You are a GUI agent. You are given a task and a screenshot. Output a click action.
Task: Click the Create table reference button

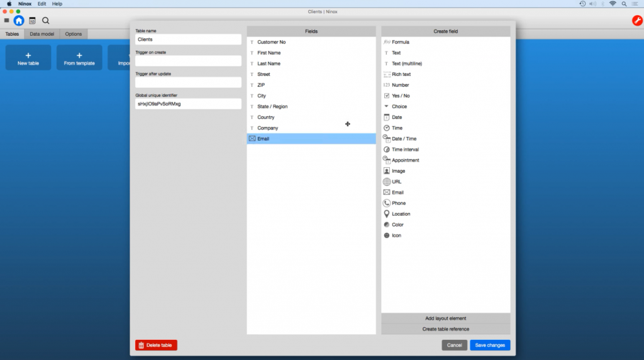[x=445, y=329]
